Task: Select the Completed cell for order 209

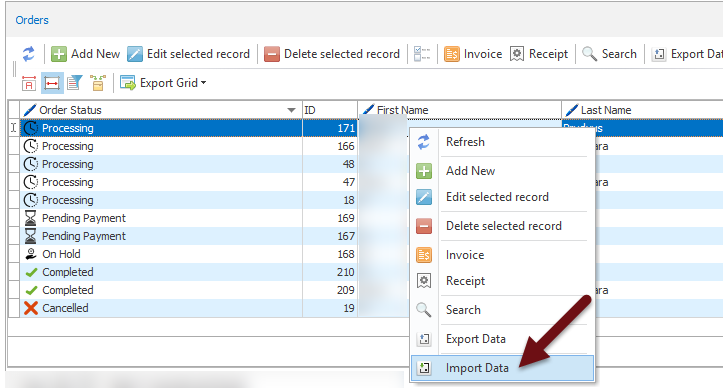Action: 161,290
